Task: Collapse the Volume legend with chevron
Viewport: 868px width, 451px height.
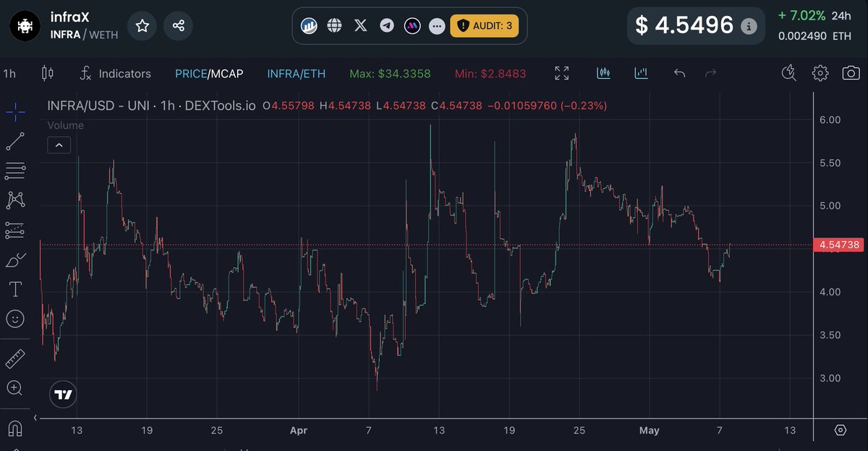Action: click(59, 145)
